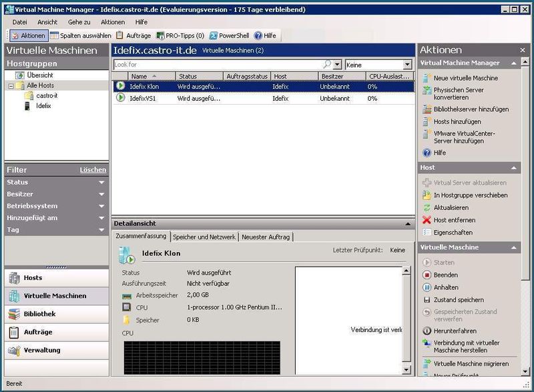This screenshot has width=534, height=392.
Task: Switch to Speicher und Netzwerk tab
Action: (204, 237)
